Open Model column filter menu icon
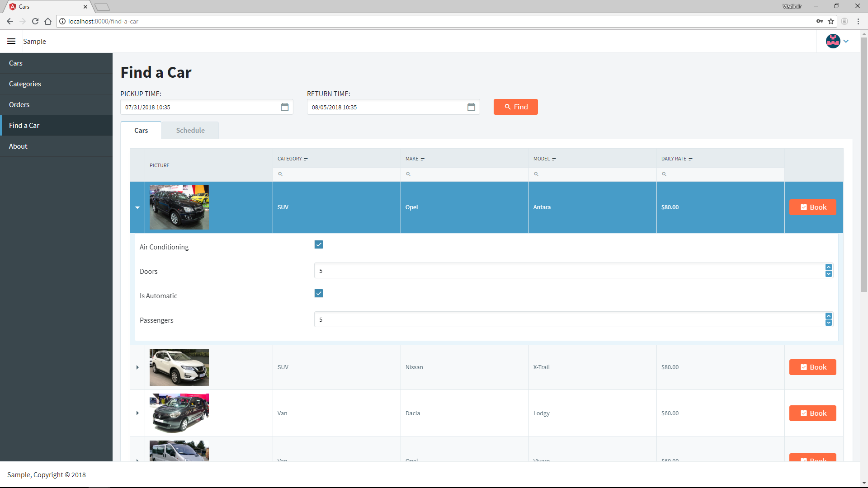 tap(555, 159)
